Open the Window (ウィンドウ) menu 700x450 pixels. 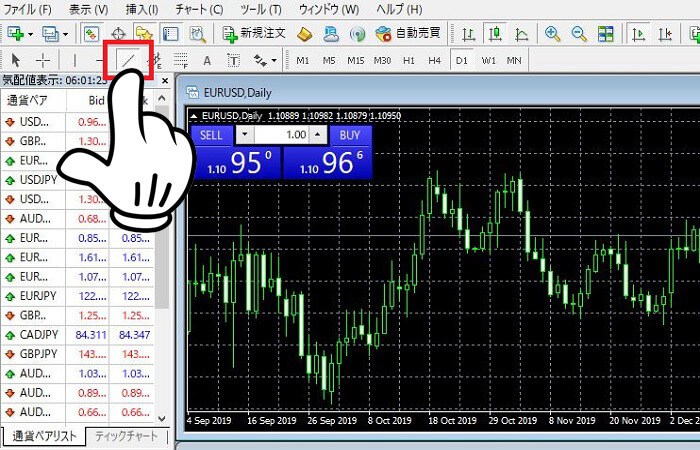tap(329, 9)
